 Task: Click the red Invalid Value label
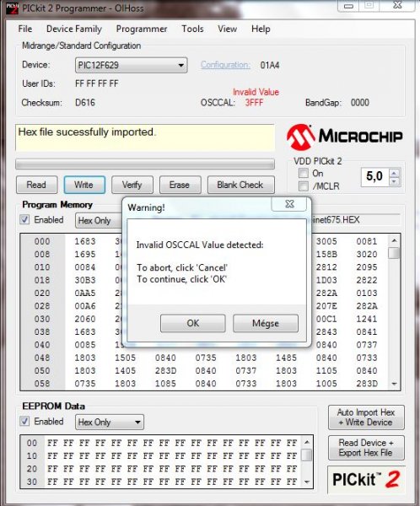256,92
